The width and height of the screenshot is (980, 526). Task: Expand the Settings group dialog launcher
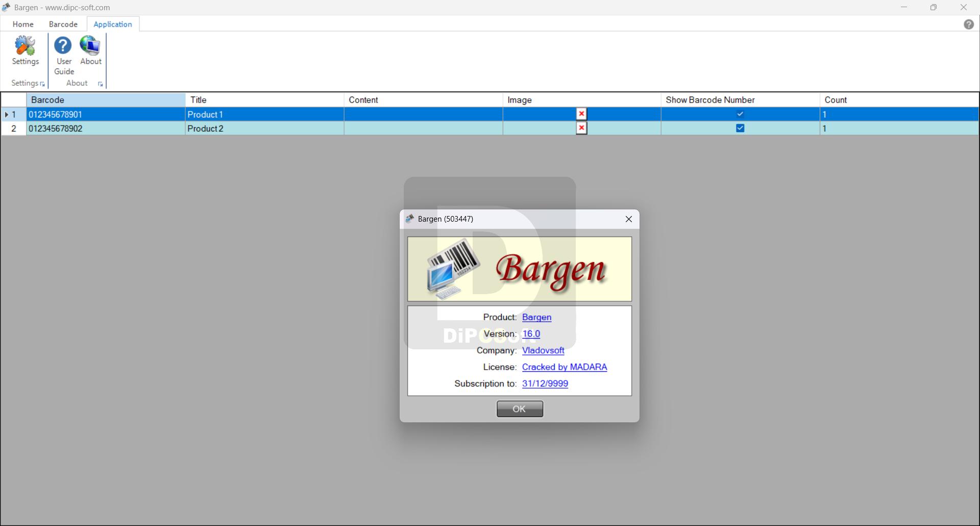(42, 84)
